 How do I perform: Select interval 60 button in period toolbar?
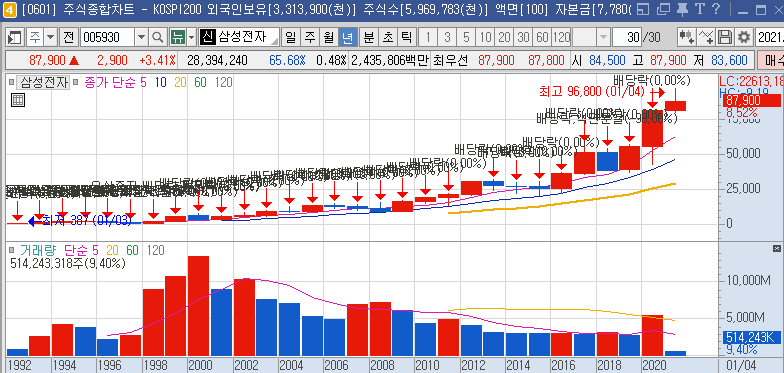click(542, 36)
